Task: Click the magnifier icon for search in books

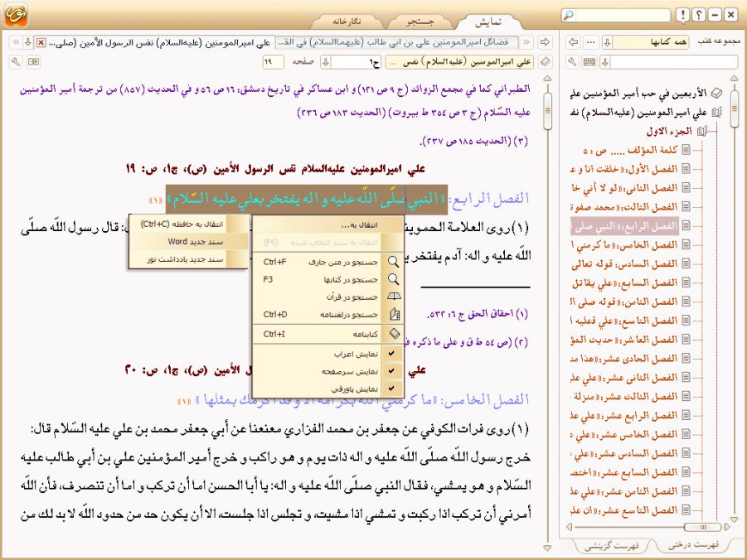Action: [393, 279]
